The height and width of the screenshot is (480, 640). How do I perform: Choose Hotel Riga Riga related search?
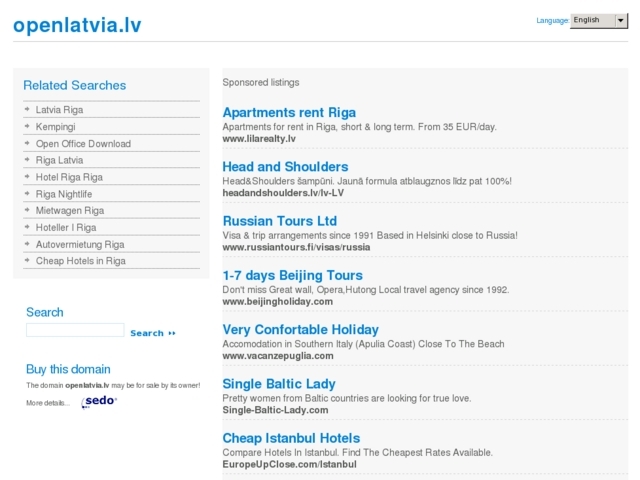pos(69,177)
